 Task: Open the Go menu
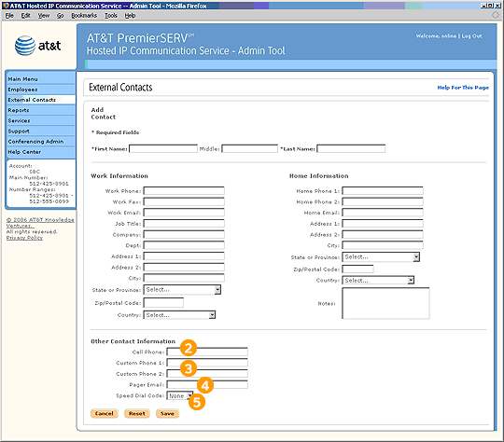pyautogui.click(x=60, y=16)
